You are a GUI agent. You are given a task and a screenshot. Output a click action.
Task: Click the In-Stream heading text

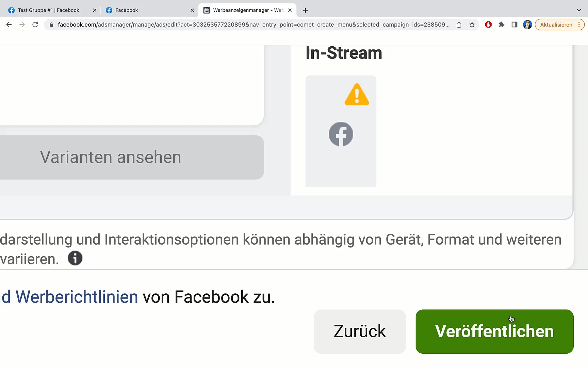click(x=344, y=53)
